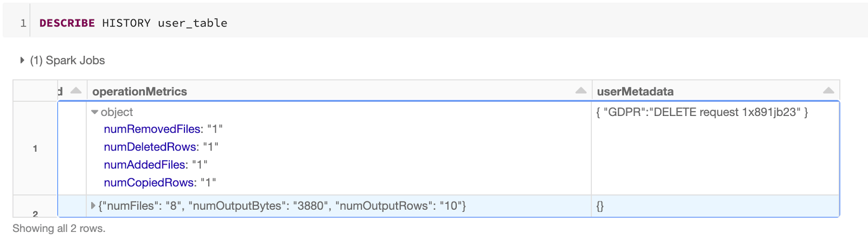This screenshot has height=240, width=868.
Task: Select the numAddedFiles key in row 1
Action: 145,165
